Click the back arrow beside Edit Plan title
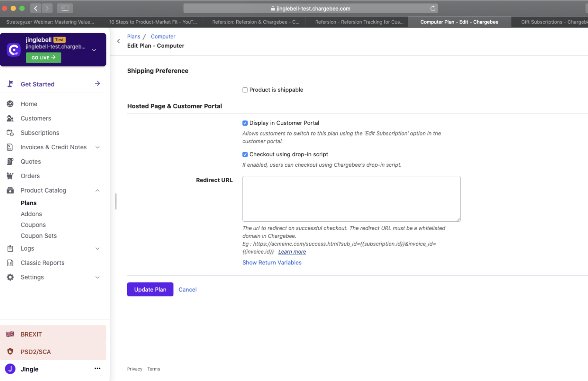 point(118,41)
